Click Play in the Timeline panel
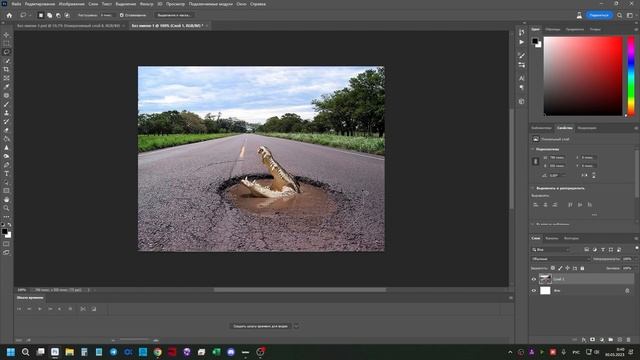The height and width of the screenshot is (360, 640). (40, 309)
